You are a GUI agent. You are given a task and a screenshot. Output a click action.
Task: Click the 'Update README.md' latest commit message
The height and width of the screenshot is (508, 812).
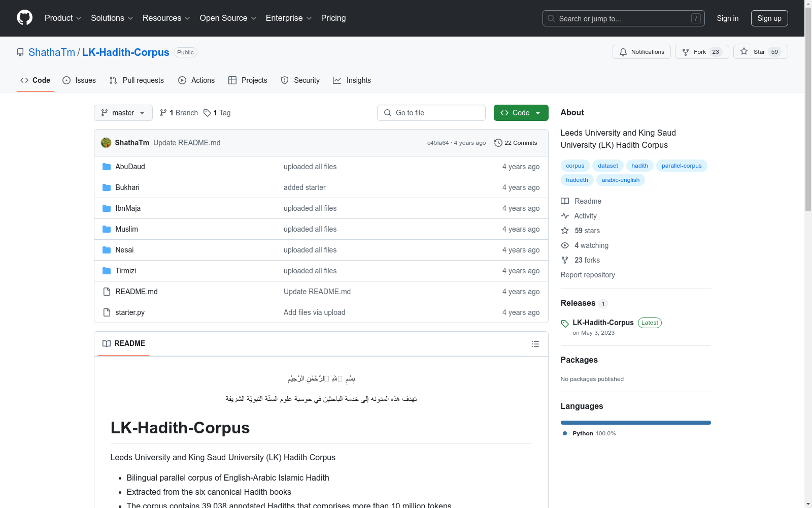point(187,143)
